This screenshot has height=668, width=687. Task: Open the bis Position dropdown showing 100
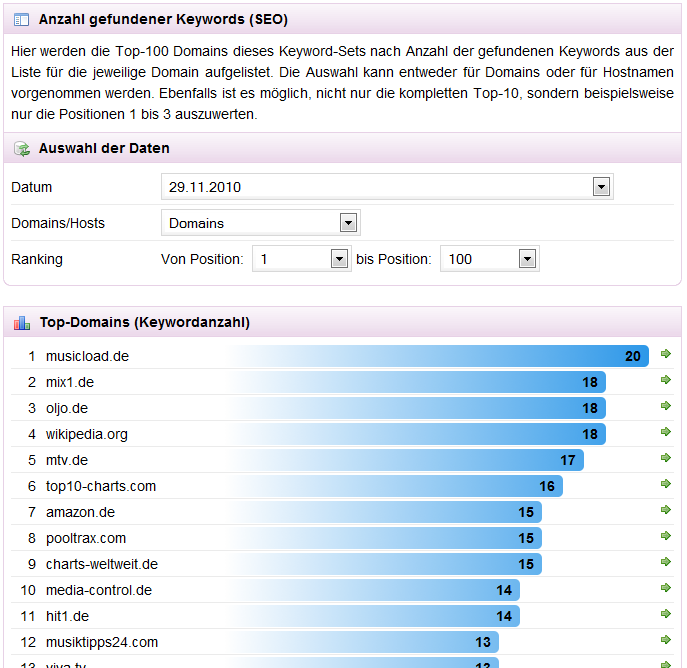click(x=490, y=259)
